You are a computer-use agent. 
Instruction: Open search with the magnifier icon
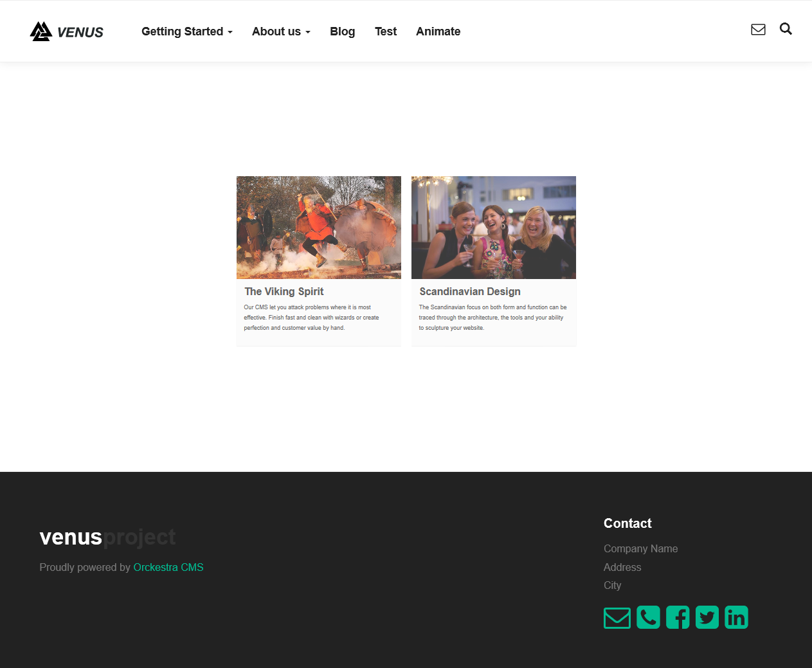pos(786,29)
